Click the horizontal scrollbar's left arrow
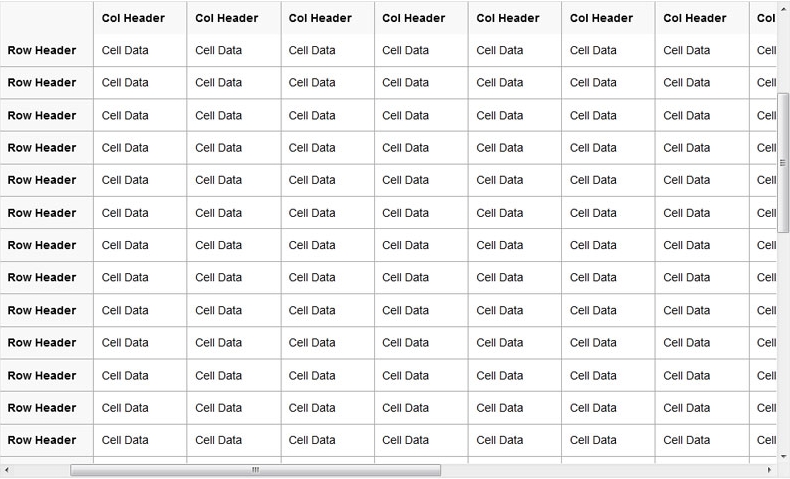This screenshot has width=790, height=479. click(x=6, y=470)
